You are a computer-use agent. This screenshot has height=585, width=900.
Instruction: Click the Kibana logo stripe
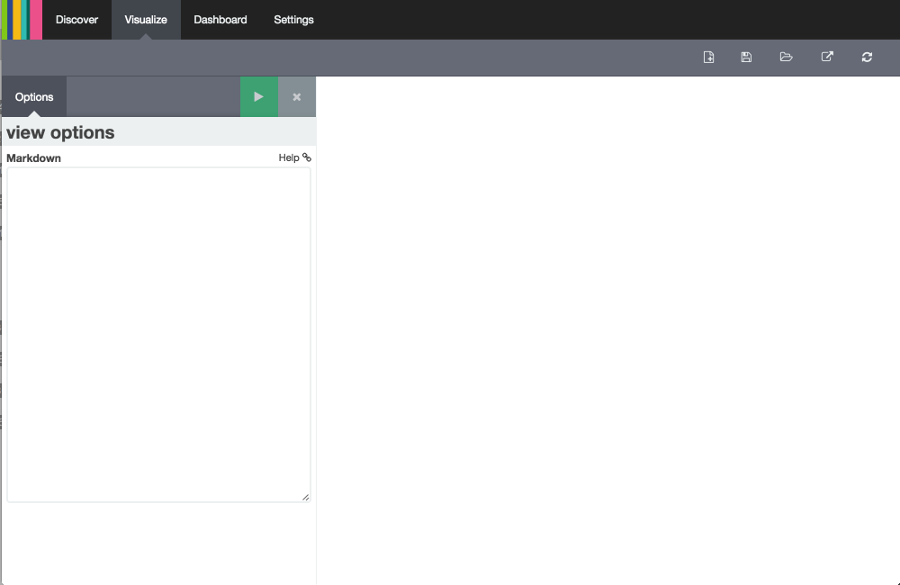(x=20, y=20)
